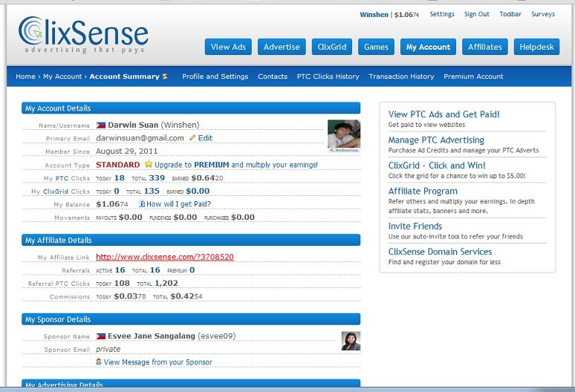Viewport: 575px width, 392px height.
Task: Click the PTC clicks total 339
Action: pyautogui.click(x=157, y=177)
